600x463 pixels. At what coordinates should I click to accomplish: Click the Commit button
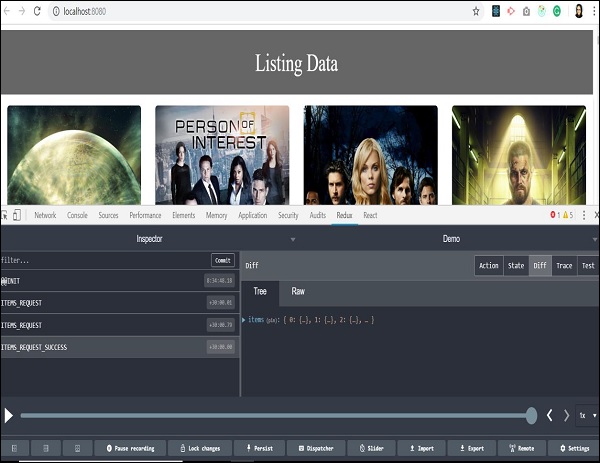click(223, 260)
